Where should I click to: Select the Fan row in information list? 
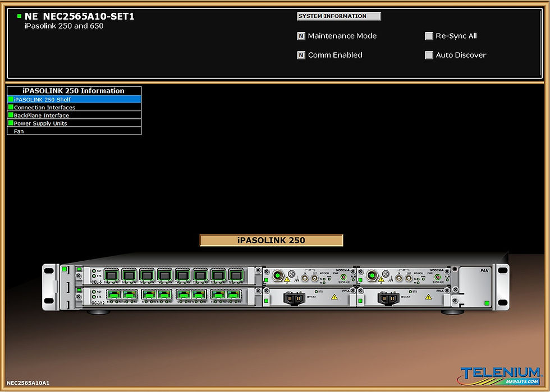(74, 131)
